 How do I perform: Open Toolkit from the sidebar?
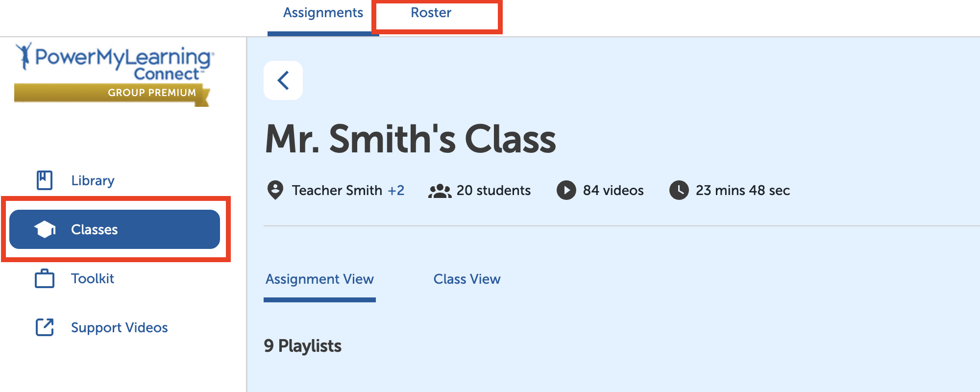tap(93, 278)
